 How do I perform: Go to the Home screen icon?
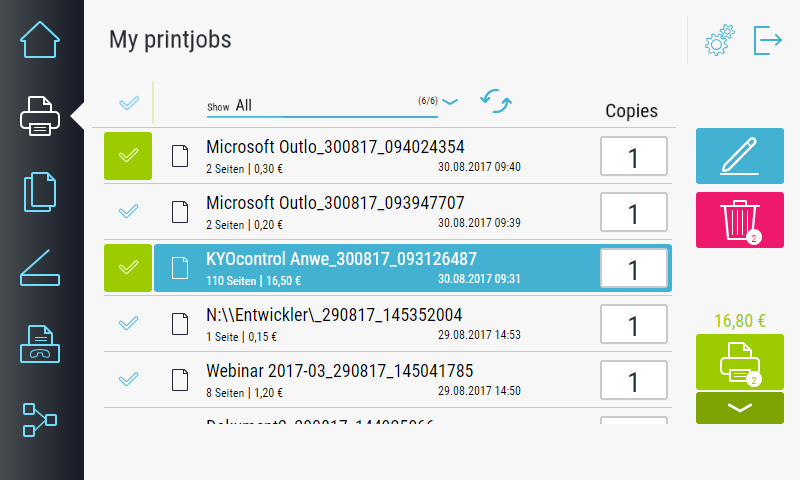click(40, 40)
